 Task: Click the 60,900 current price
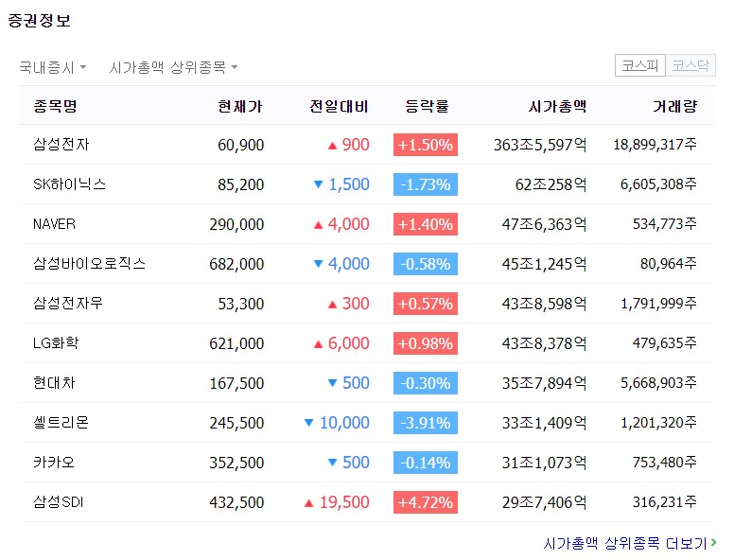(x=240, y=145)
